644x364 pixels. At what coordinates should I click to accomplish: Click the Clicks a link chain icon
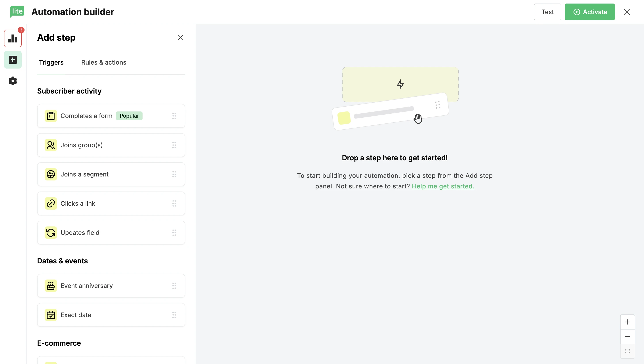51,204
